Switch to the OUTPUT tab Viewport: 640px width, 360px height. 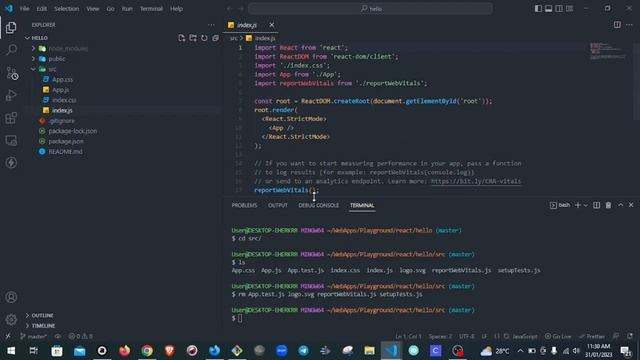278,205
